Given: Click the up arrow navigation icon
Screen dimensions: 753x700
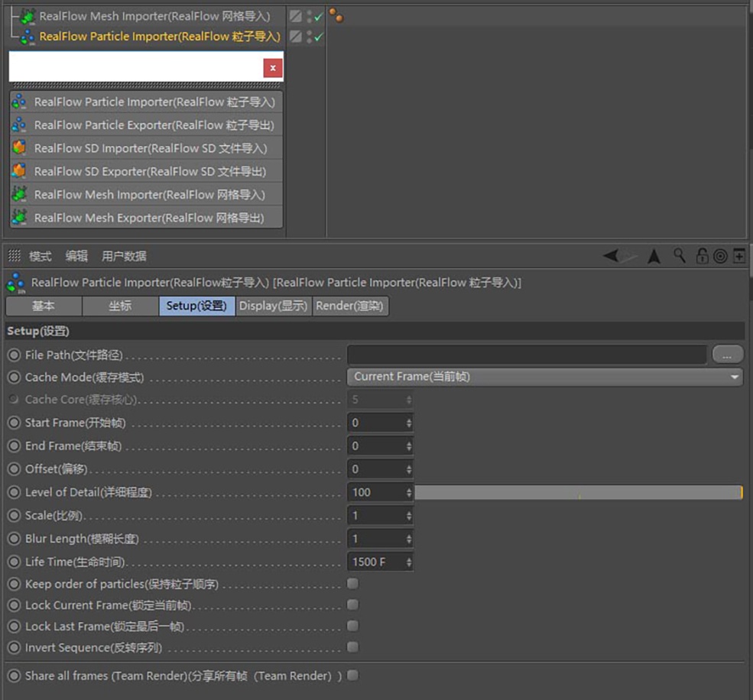Looking at the screenshot, I should click(654, 256).
